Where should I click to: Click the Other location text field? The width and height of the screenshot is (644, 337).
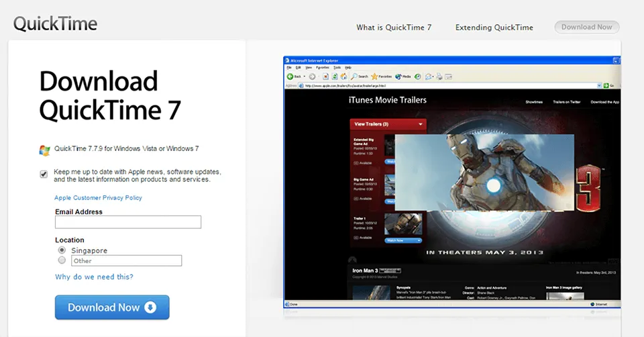coord(127,260)
